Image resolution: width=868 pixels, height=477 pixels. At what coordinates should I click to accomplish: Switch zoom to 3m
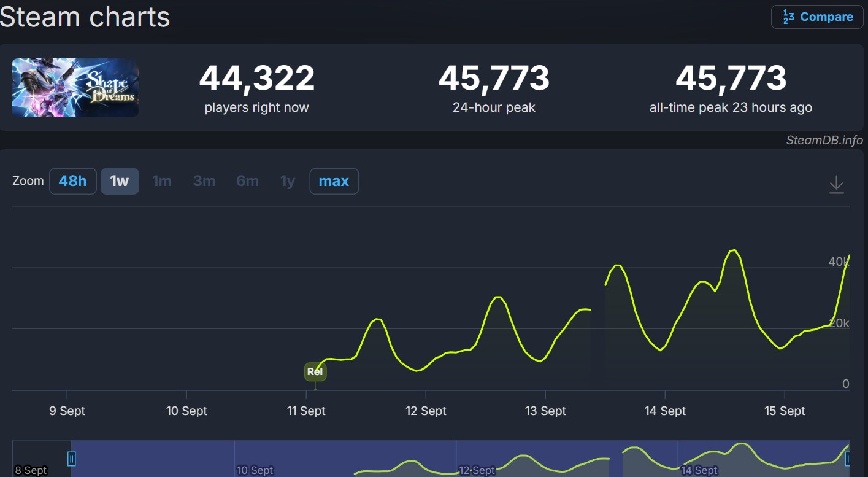[204, 181]
